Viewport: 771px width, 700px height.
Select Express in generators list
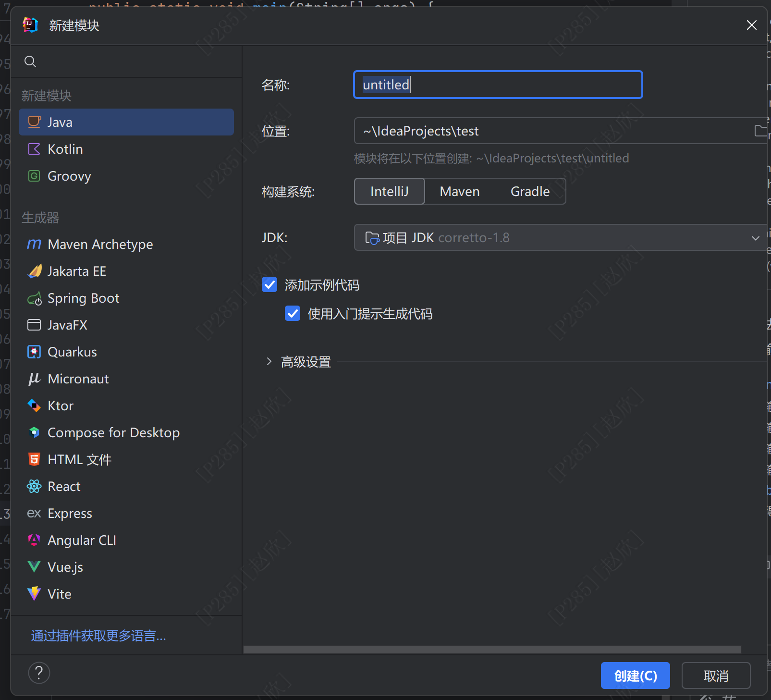pyautogui.click(x=126, y=513)
